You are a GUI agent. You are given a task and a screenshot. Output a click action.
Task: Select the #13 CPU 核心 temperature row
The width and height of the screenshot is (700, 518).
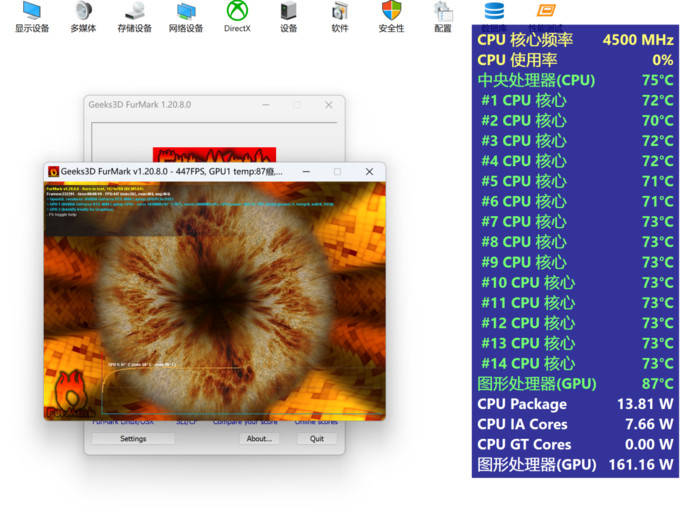575,343
